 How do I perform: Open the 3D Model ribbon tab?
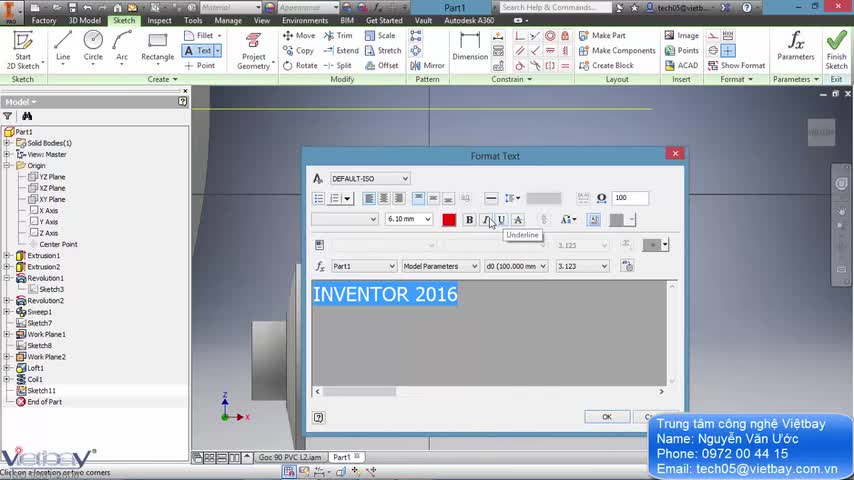coord(84,20)
